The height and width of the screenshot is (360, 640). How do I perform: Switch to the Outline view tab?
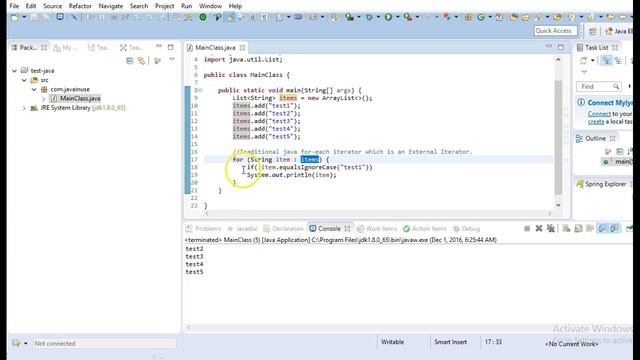595,138
